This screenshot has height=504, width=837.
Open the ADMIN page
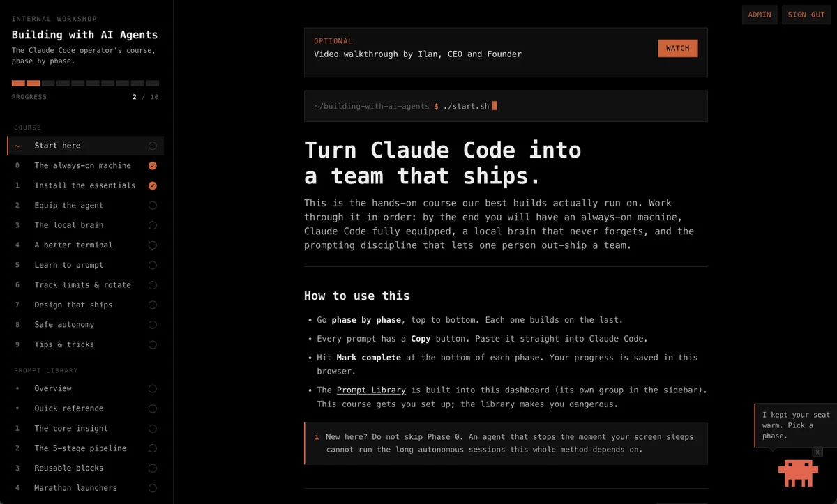tap(760, 15)
